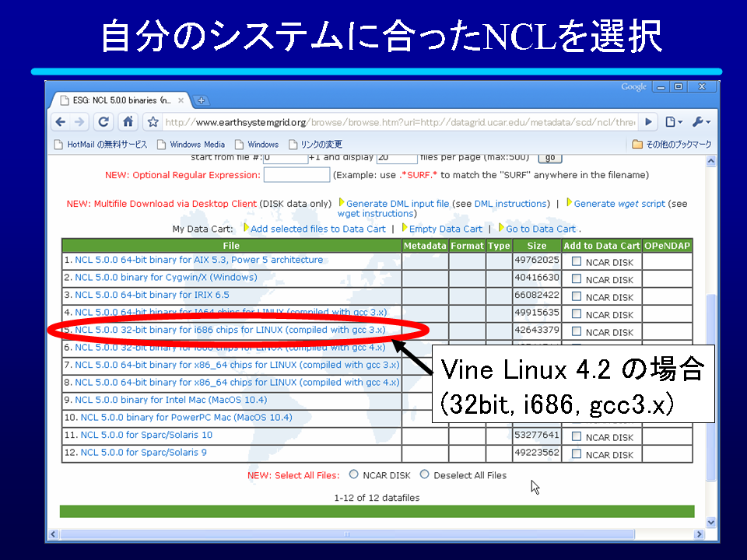Click the Generate DML input file link
747x560 pixels.
(398, 203)
